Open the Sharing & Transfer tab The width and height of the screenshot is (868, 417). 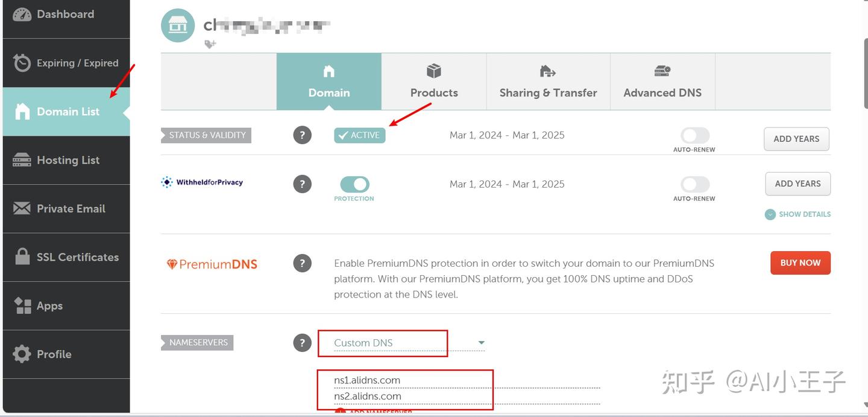[548, 82]
